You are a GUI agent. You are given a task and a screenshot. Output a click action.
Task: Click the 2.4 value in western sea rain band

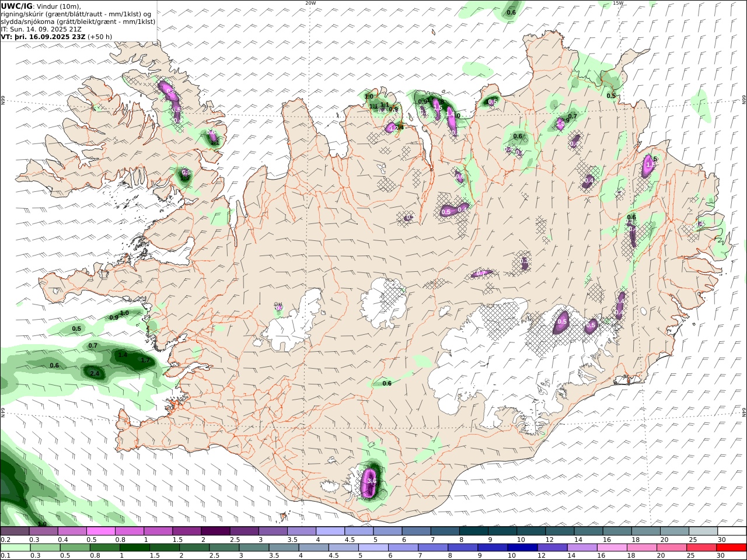click(x=95, y=373)
